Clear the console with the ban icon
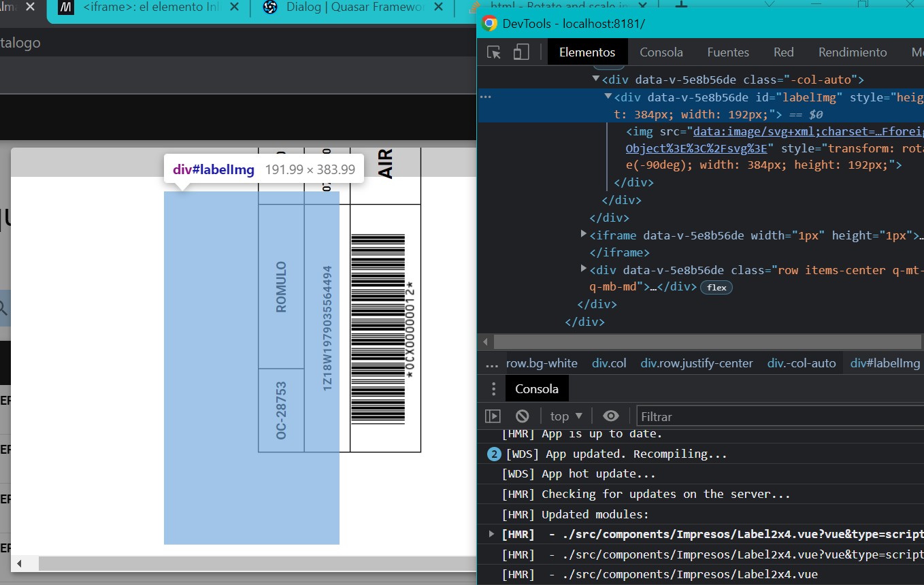The width and height of the screenshot is (924, 585). (x=523, y=416)
